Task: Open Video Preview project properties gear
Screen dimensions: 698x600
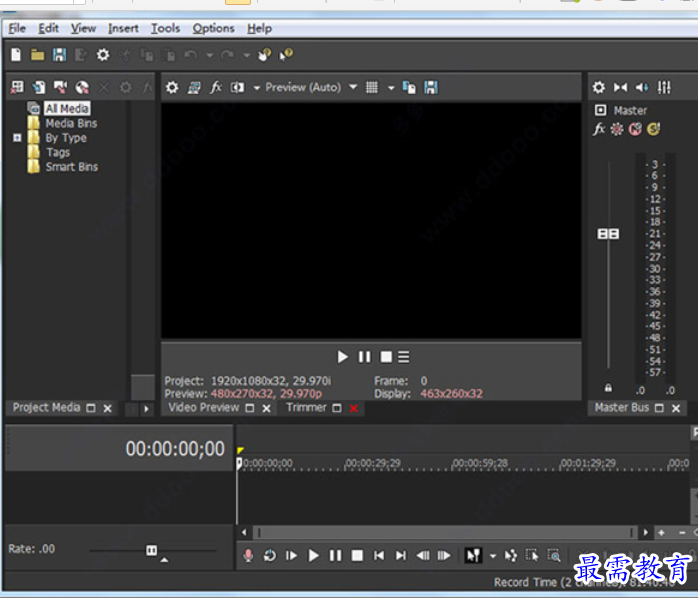Action: (172, 87)
